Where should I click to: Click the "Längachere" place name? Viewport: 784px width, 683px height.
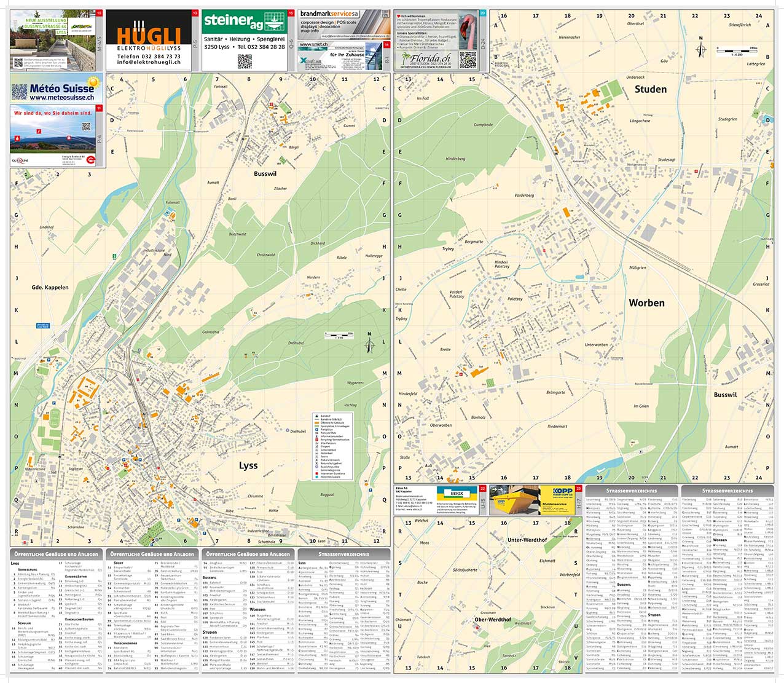(x=640, y=120)
